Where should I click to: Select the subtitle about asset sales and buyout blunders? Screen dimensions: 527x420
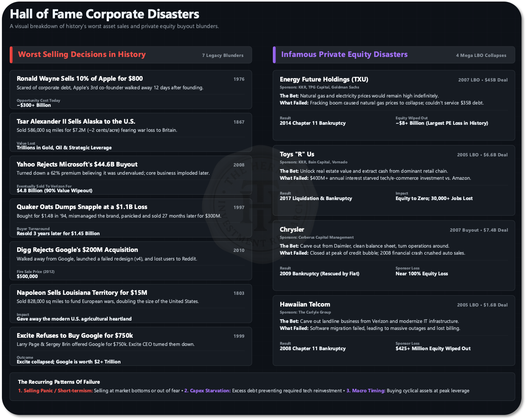pyautogui.click(x=114, y=26)
